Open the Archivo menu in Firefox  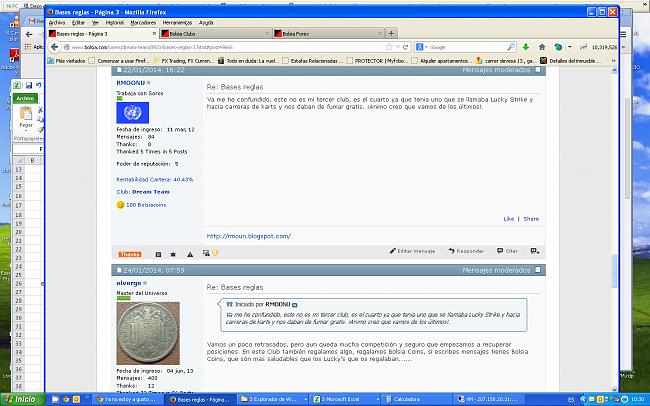point(57,23)
